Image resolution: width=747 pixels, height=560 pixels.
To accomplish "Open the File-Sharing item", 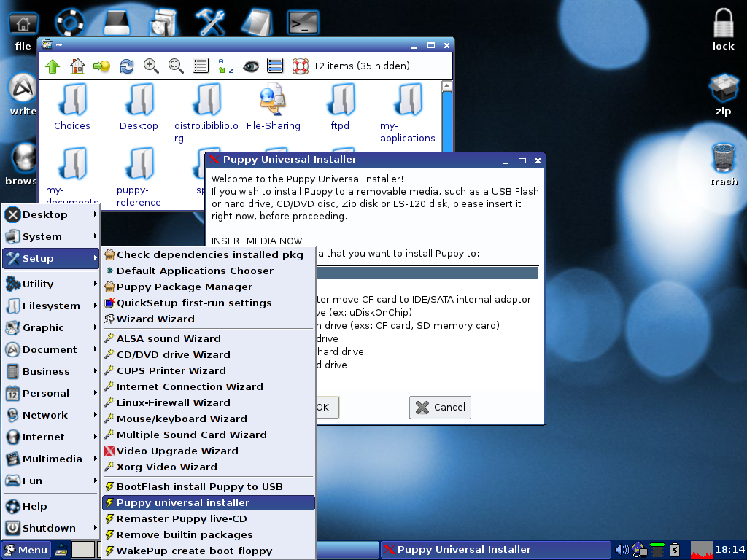I will point(274,106).
